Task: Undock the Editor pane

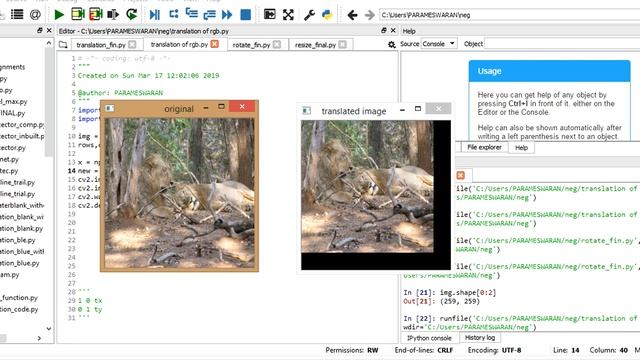Action: (x=384, y=31)
